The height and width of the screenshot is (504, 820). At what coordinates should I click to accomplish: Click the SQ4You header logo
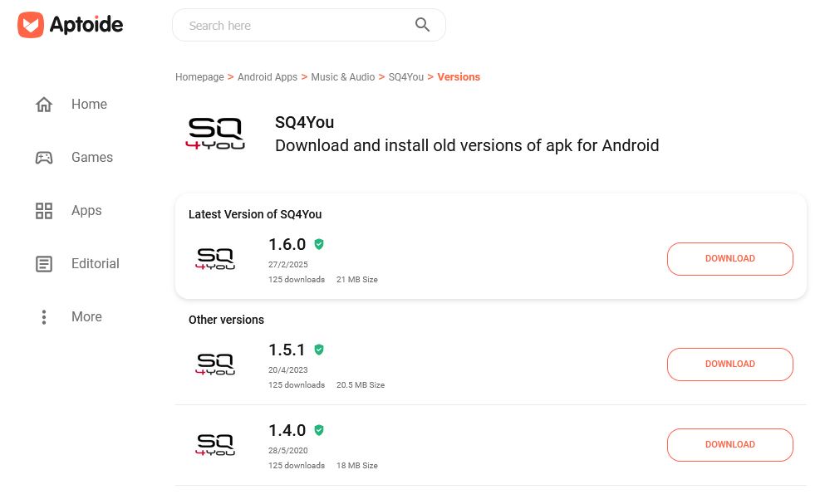click(215, 135)
